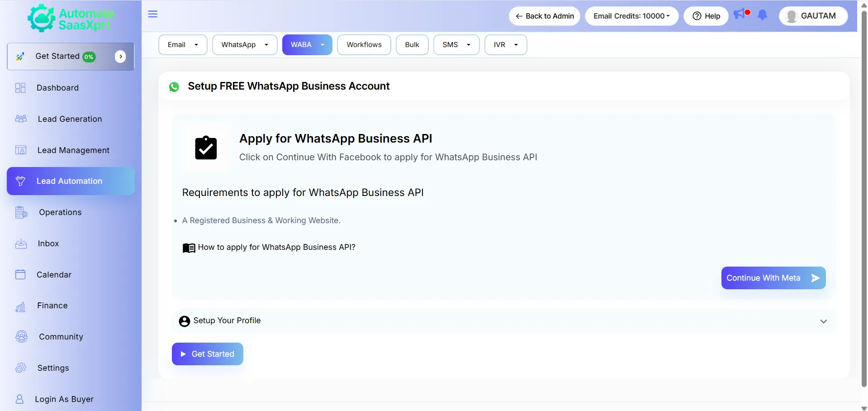Click the blue Get Started button

pos(208,354)
